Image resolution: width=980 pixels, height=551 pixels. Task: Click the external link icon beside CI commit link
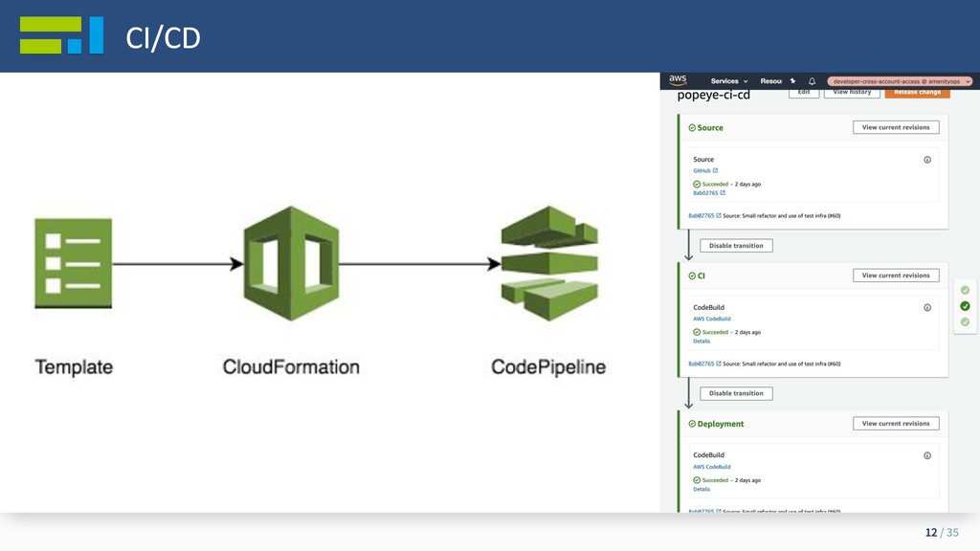click(719, 364)
